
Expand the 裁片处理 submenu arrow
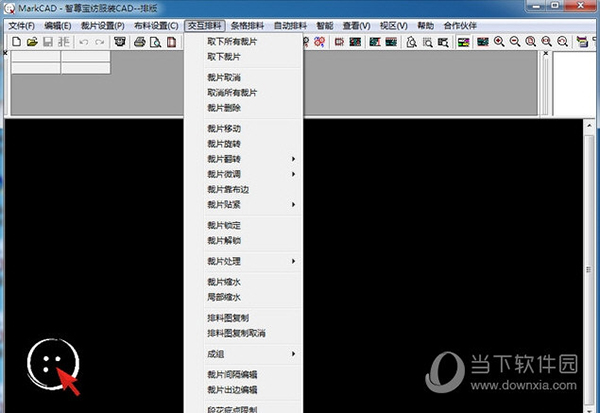[293, 261]
